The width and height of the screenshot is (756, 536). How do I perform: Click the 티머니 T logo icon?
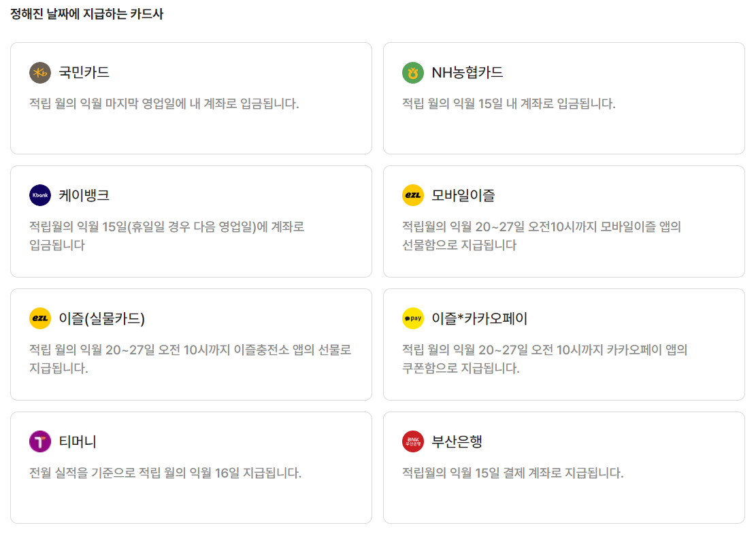click(39, 442)
